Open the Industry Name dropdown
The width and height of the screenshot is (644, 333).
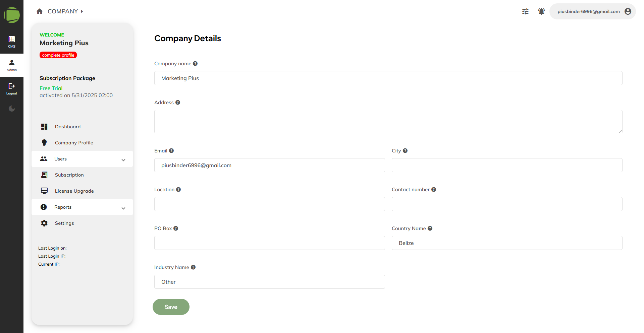(x=269, y=282)
